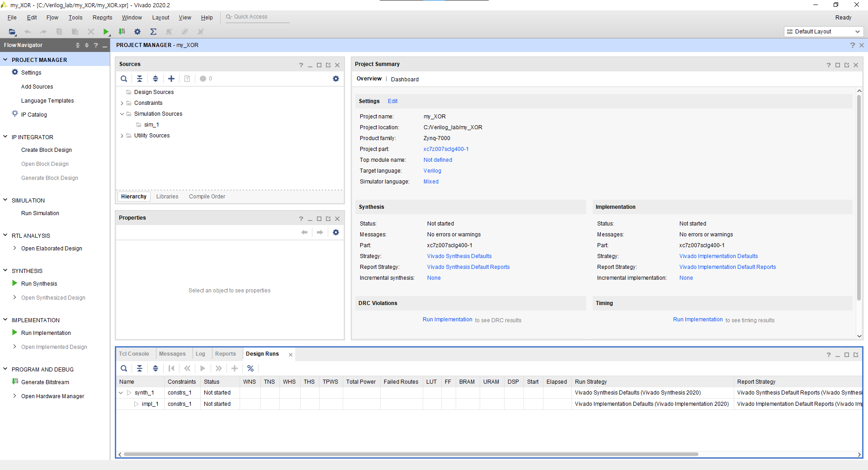Open the Reports menu

tap(102, 18)
